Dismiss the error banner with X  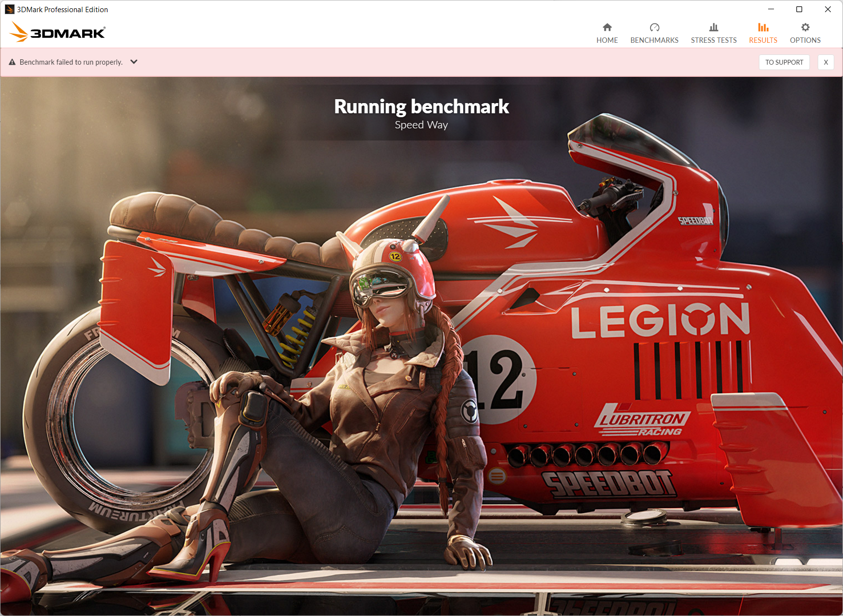[825, 62]
